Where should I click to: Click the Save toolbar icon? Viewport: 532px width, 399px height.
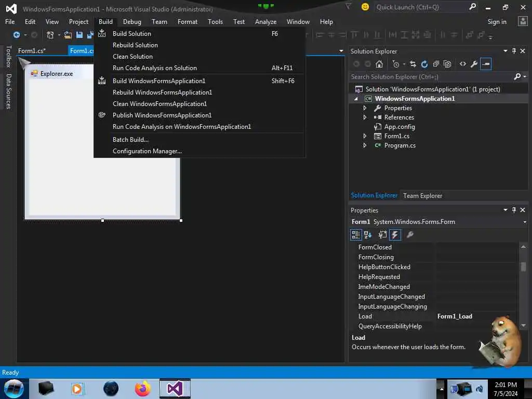click(x=79, y=35)
